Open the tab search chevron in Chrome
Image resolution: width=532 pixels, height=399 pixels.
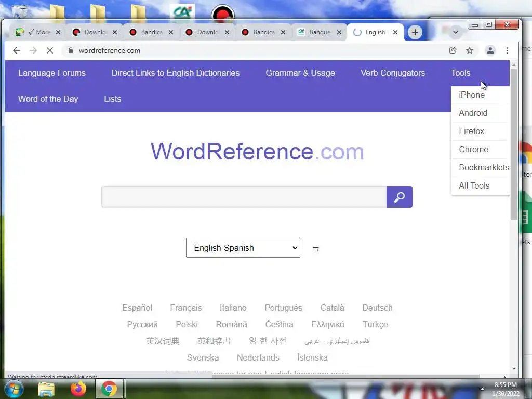click(x=456, y=32)
